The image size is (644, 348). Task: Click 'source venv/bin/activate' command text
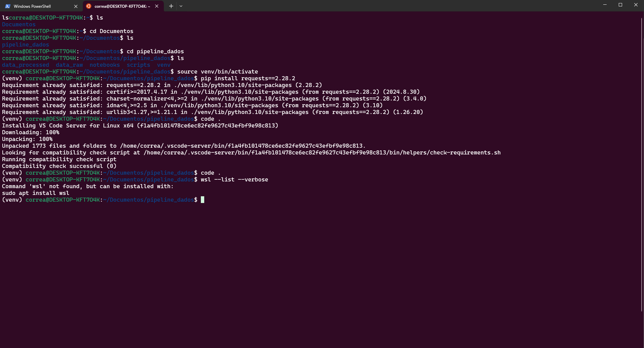click(x=218, y=71)
